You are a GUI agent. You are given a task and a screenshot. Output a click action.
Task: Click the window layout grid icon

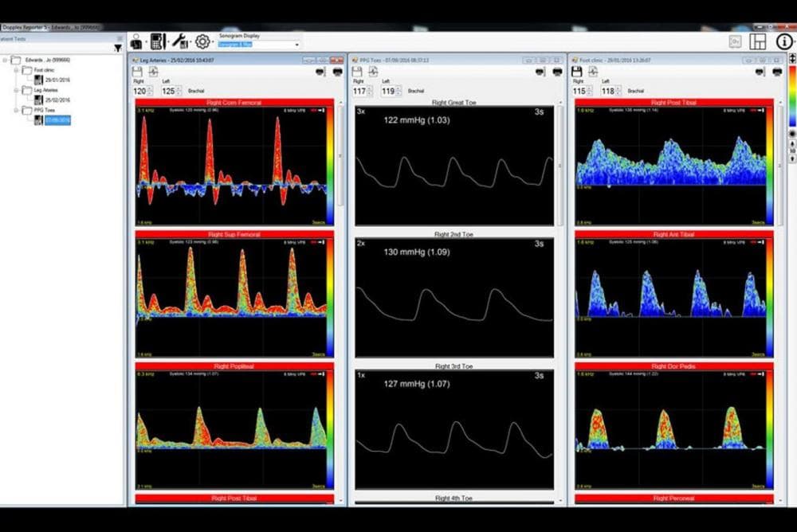[758, 41]
